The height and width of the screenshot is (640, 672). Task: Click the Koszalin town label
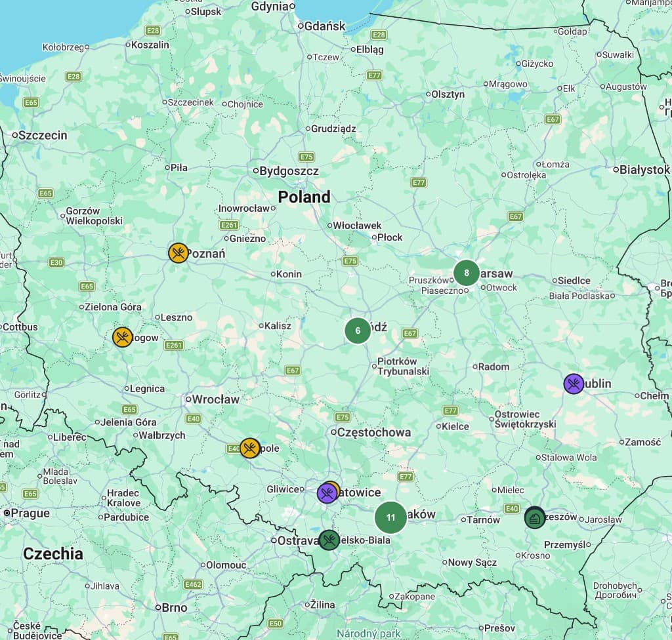pyautogui.click(x=150, y=45)
